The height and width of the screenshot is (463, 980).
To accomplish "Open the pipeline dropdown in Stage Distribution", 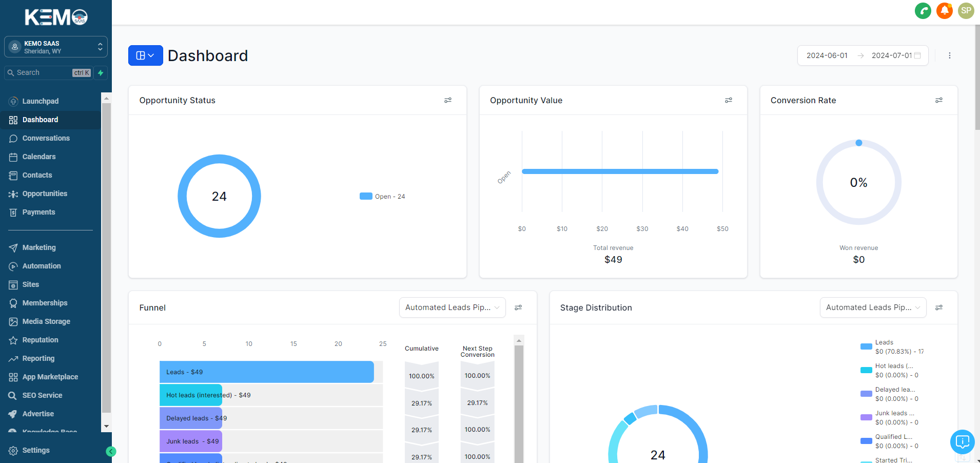I will click(872, 307).
